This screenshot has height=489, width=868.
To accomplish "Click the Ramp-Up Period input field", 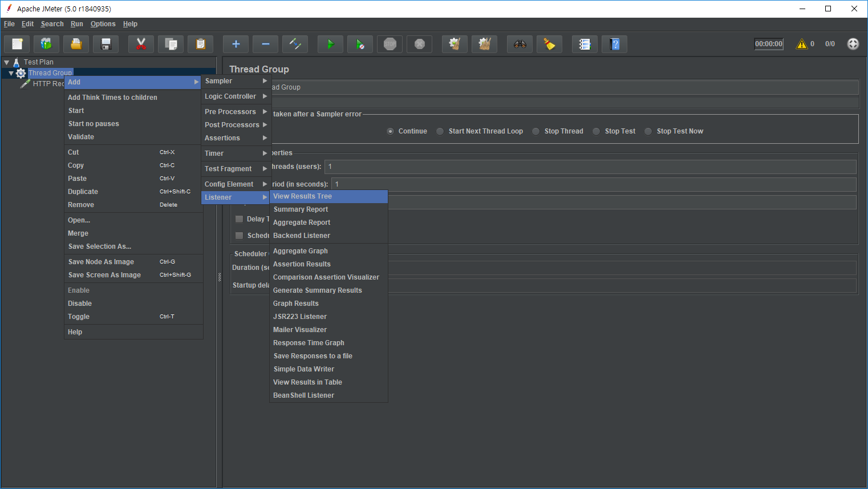I will coord(594,184).
